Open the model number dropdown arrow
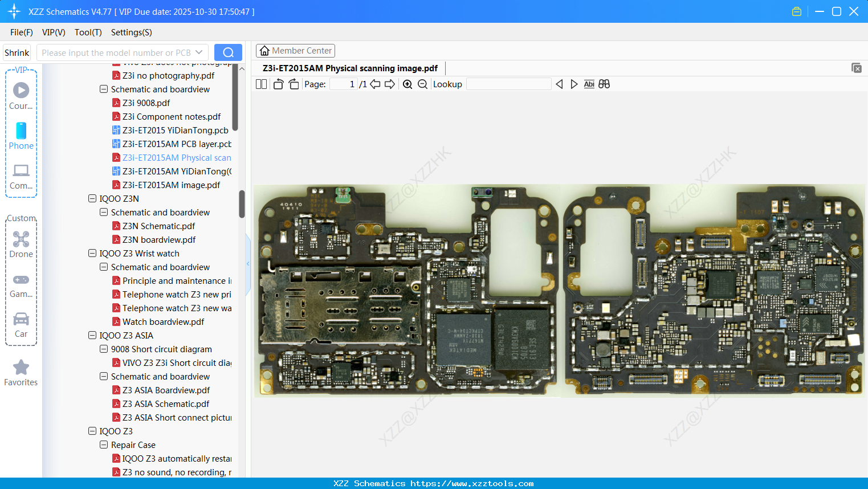868x489 pixels. click(199, 52)
